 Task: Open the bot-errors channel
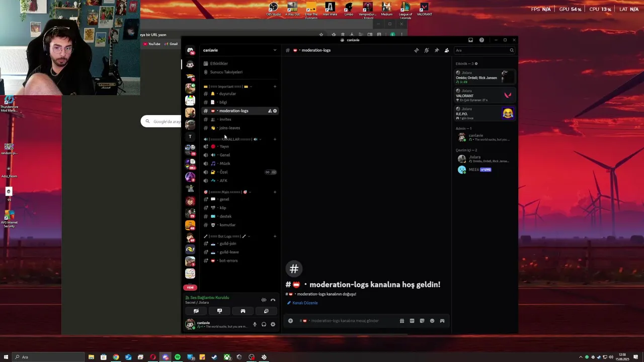click(240, 260)
